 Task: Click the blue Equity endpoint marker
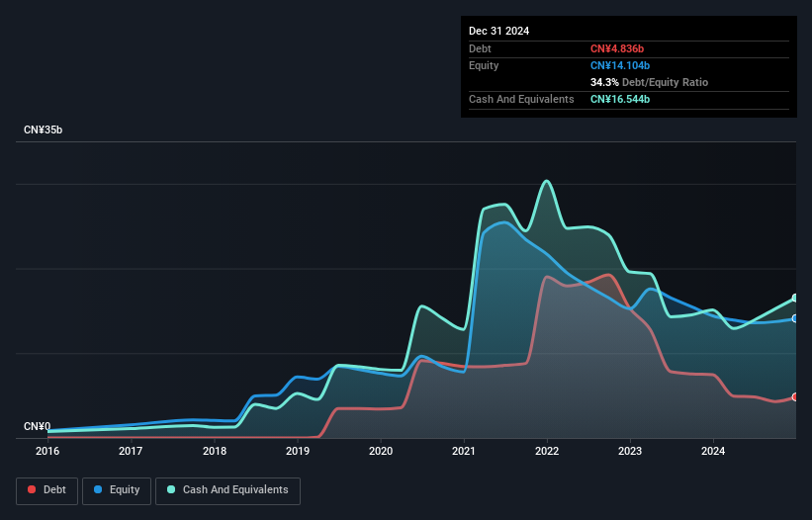[795, 318]
